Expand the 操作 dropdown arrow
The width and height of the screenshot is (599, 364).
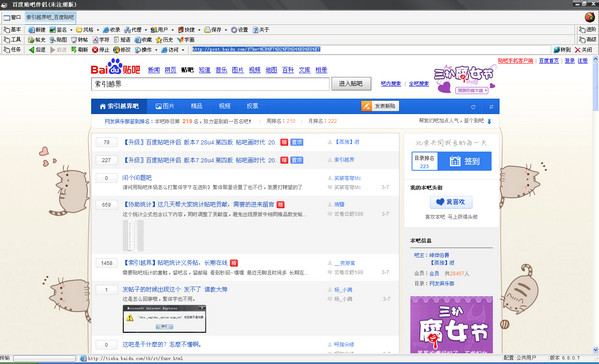click(x=156, y=50)
